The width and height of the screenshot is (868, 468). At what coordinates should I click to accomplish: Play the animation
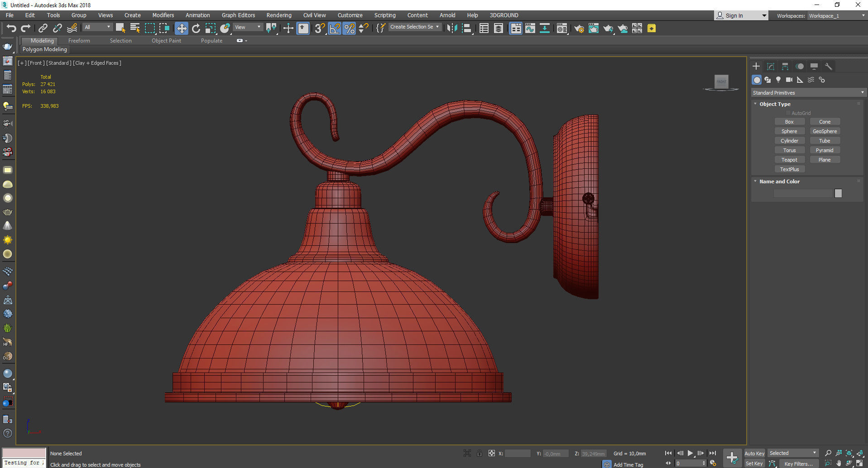pyautogui.click(x=690, y=453)
